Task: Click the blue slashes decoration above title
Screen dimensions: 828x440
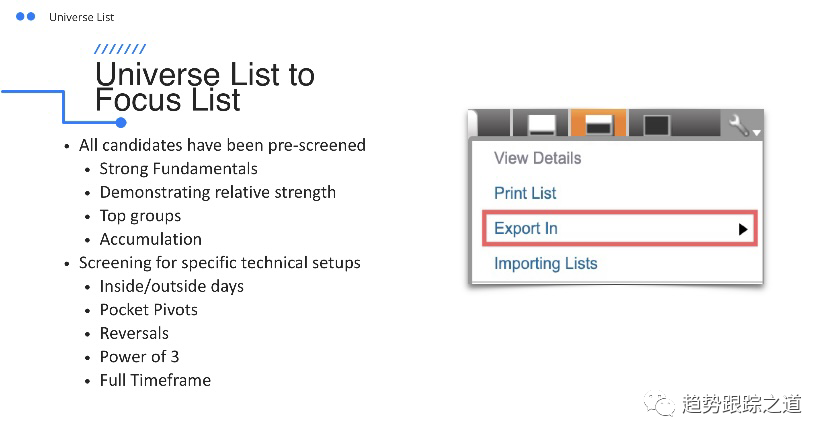Action: click(x=120, y=49)
